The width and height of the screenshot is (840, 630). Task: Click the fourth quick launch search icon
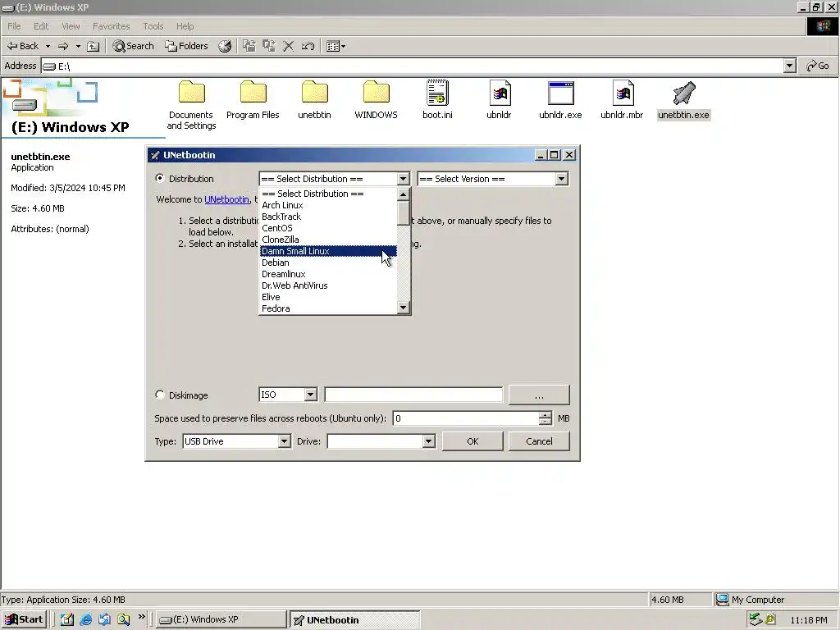(124, 619)
